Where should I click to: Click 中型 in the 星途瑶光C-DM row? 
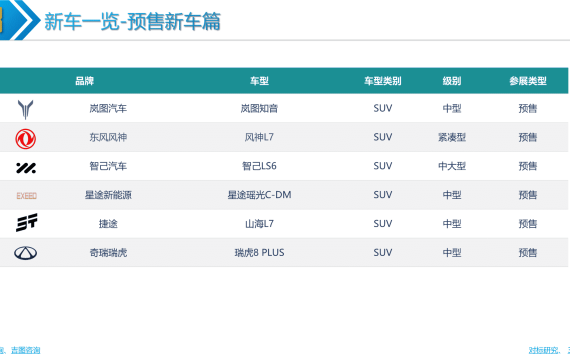(452, 195)
